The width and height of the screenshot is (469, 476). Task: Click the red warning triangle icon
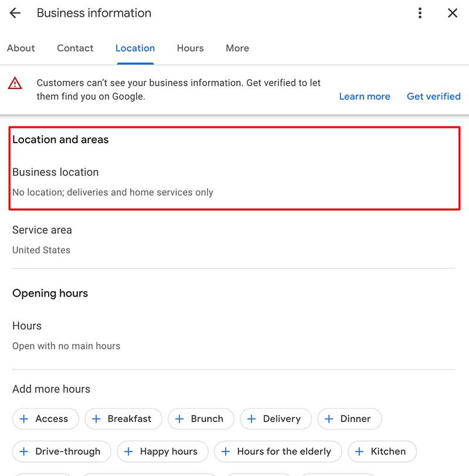tap(15, 83)
